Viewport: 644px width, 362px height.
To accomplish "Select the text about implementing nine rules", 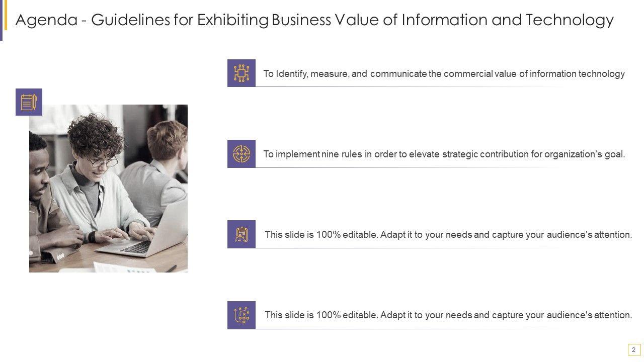I will tap(444, 154).
